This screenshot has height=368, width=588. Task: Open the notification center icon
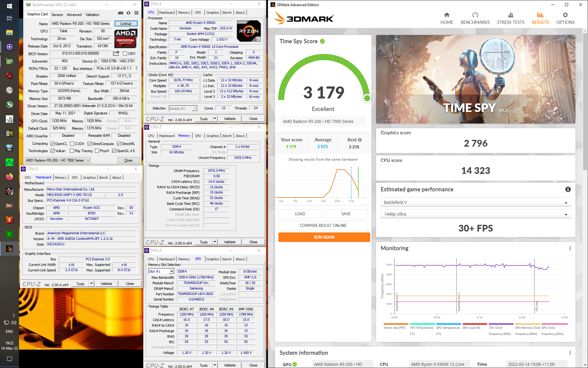pos(9,359)
